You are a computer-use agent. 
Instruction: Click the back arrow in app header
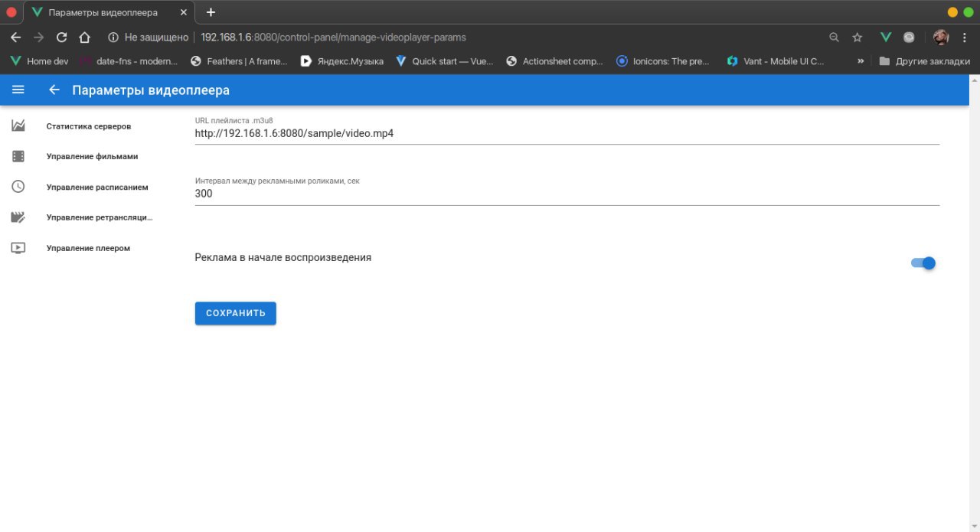(54, 90)
